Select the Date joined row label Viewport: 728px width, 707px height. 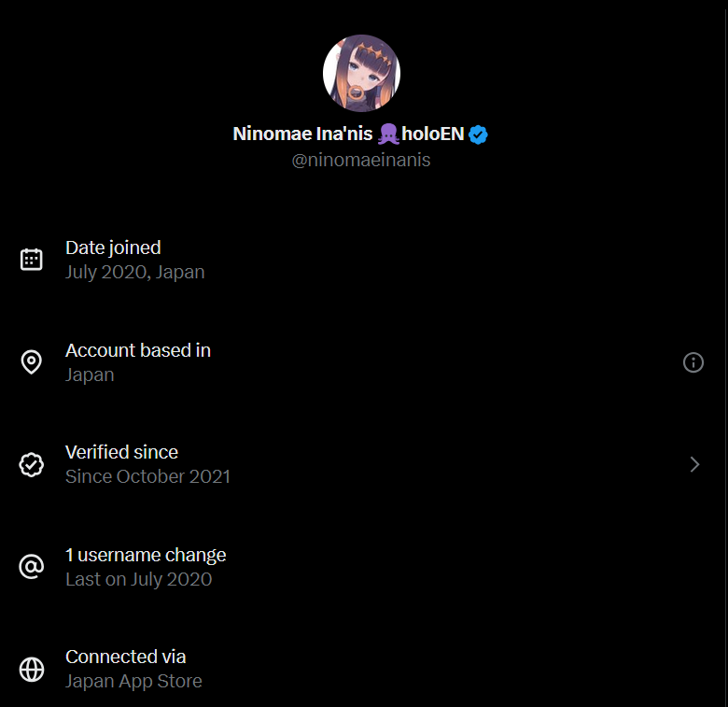point(113,247)
